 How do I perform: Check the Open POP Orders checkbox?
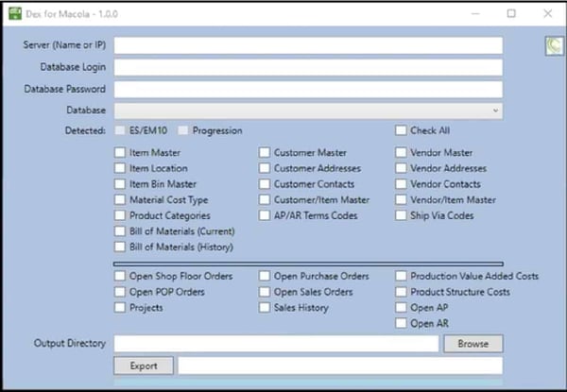click(x=120, y=292)
